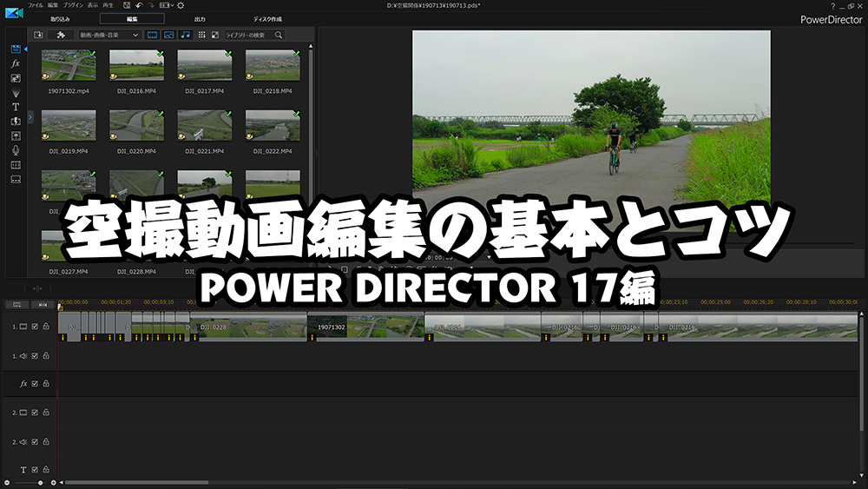Open the 再生 menu
868x489 pixels.
108,5
